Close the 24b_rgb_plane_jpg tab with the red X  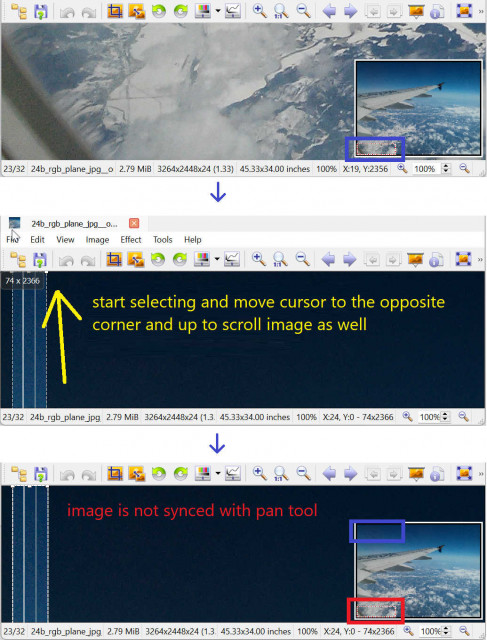click(134, 223)
